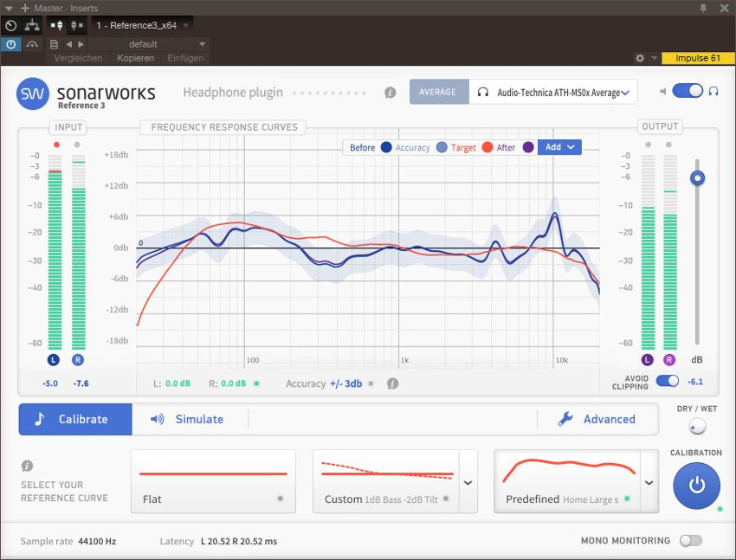The image size is (736, 560).
Task: Click the output R channel badge
Action: click(669, 360)
